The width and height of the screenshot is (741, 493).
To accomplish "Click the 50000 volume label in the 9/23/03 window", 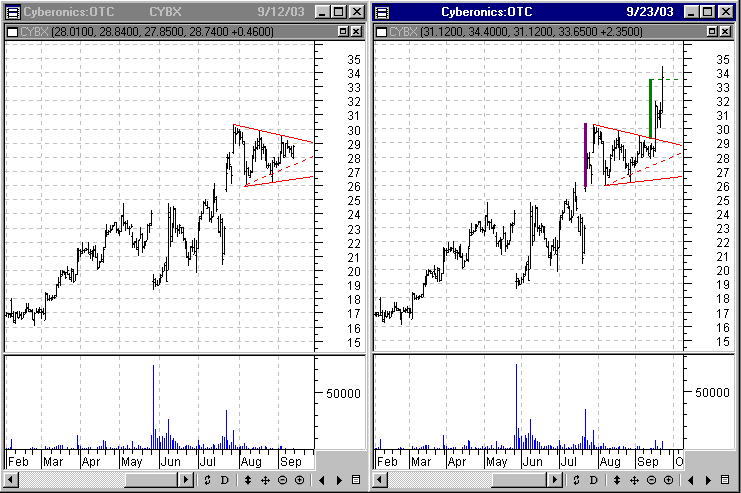I will [712, 392].
